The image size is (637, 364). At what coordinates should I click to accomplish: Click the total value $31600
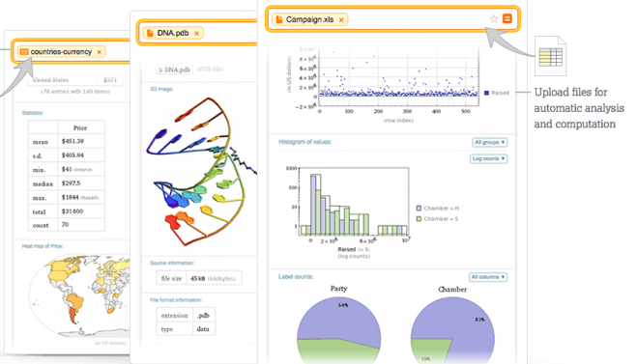click(x=72, y=211)
